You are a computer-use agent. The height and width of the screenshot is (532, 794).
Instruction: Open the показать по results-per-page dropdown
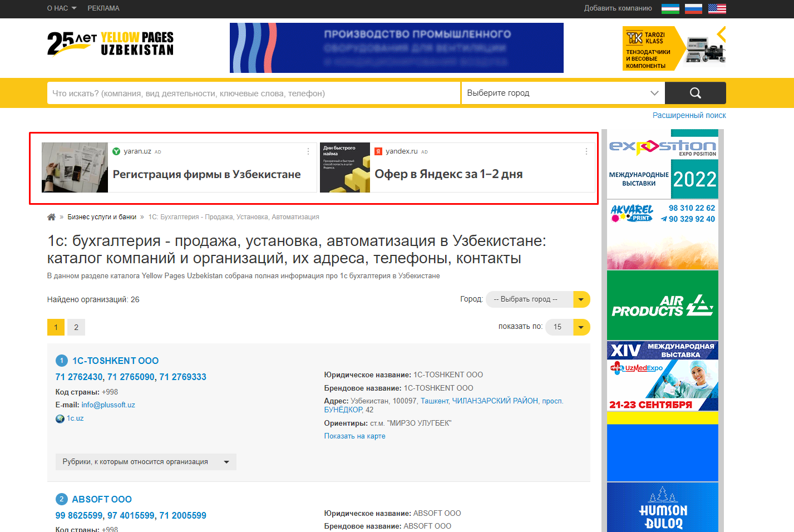[x=568, y=327]
